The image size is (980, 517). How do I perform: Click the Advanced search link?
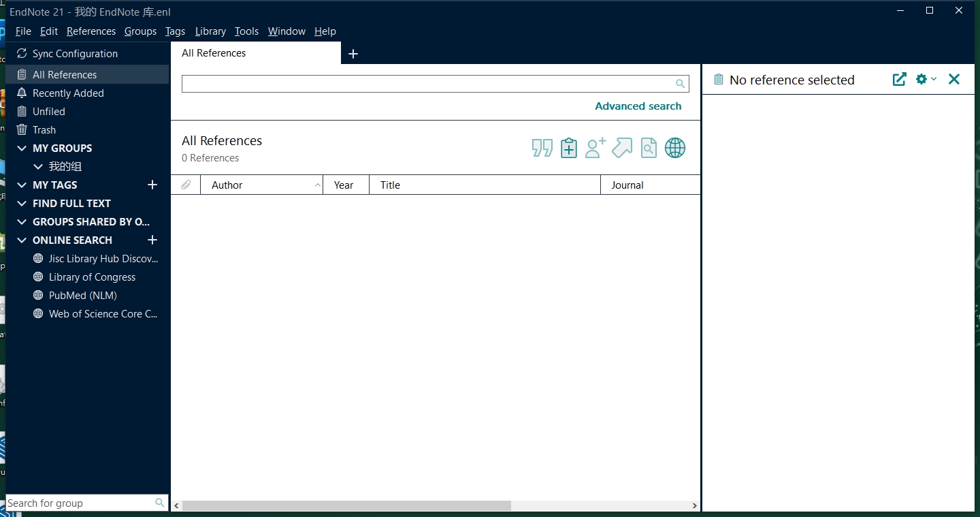point(638,106)
